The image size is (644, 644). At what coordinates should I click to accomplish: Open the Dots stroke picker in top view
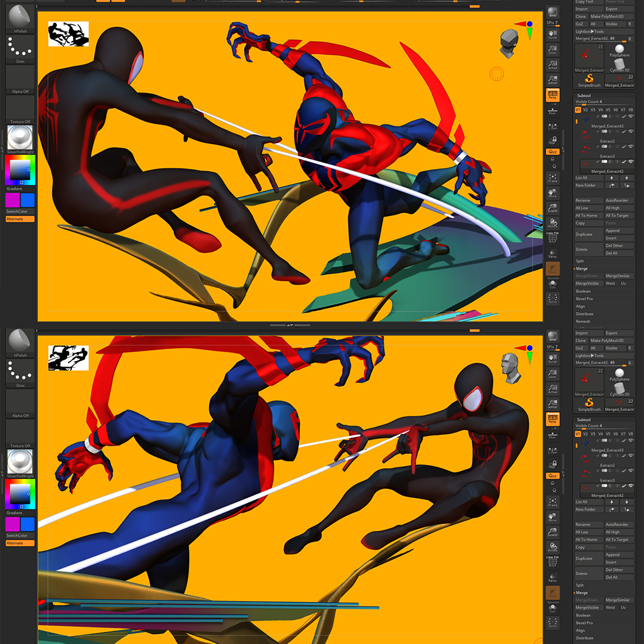(20, 50)
